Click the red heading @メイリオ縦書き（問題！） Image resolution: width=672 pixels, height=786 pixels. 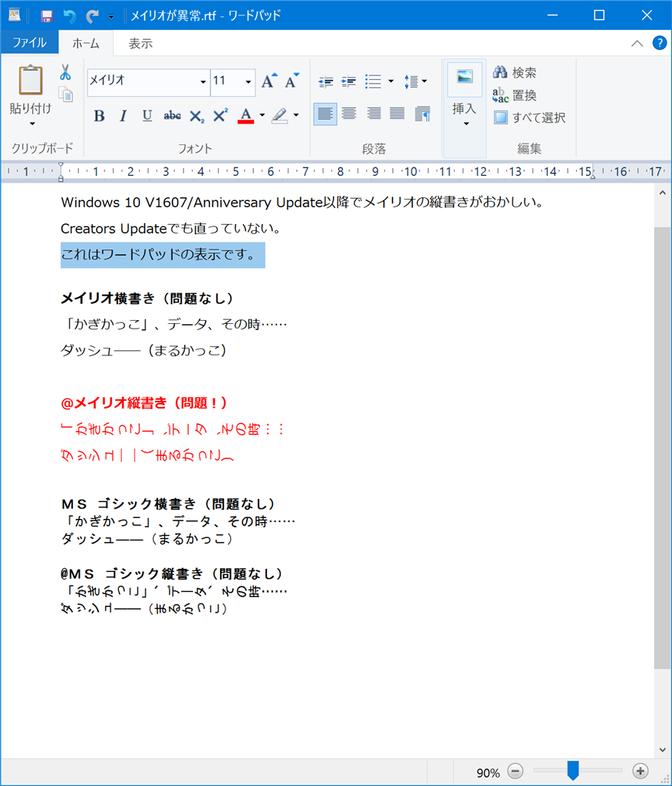click(x=144, y=403)
